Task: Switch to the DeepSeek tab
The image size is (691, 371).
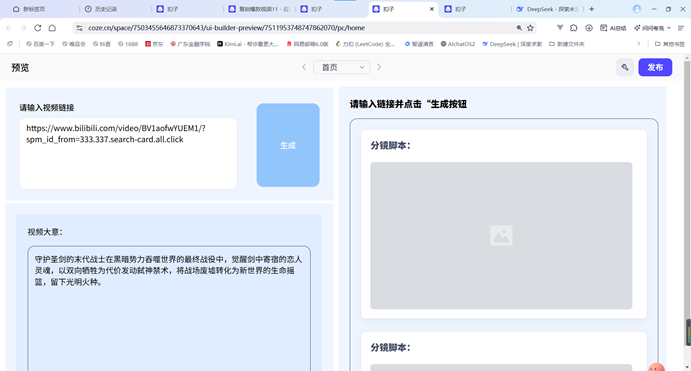Action: (547, 9)
